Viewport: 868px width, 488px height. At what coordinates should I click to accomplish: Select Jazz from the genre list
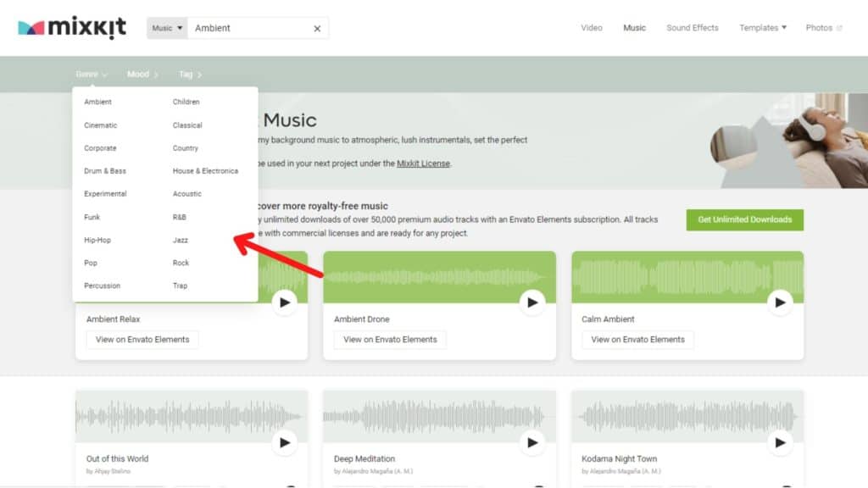point(181,241)
